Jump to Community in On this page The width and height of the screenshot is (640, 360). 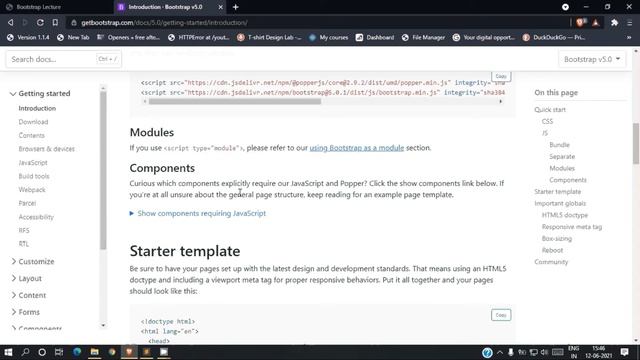pyautogui.click(x=551, y=262)
